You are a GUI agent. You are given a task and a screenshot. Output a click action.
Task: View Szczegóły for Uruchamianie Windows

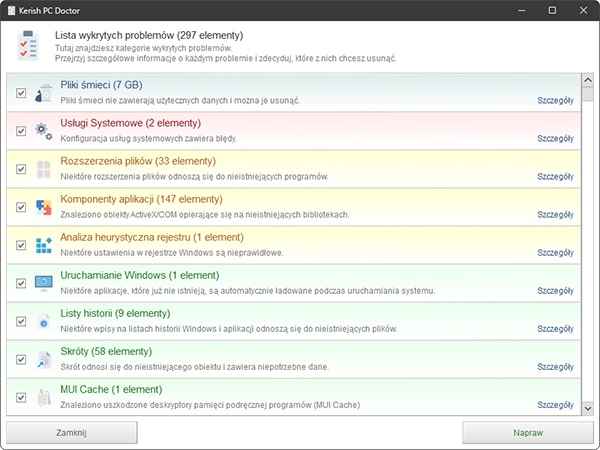click(555, 291)
